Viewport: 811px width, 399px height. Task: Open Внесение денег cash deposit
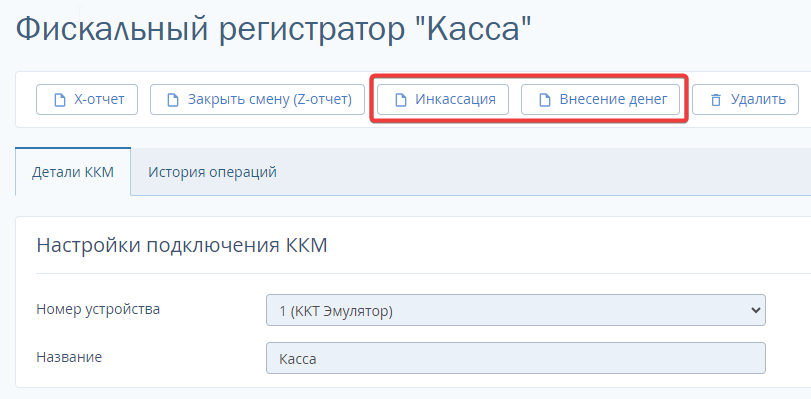600,99
